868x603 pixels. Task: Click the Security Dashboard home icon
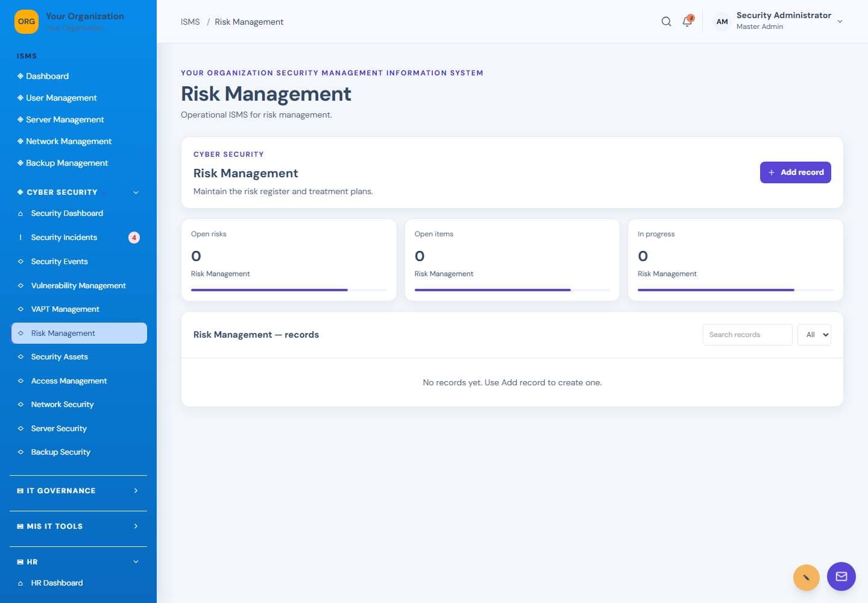tap(20, 213)
